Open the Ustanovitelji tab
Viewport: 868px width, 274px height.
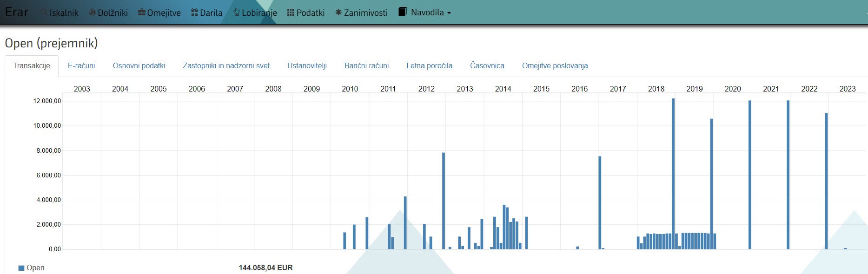307,65
